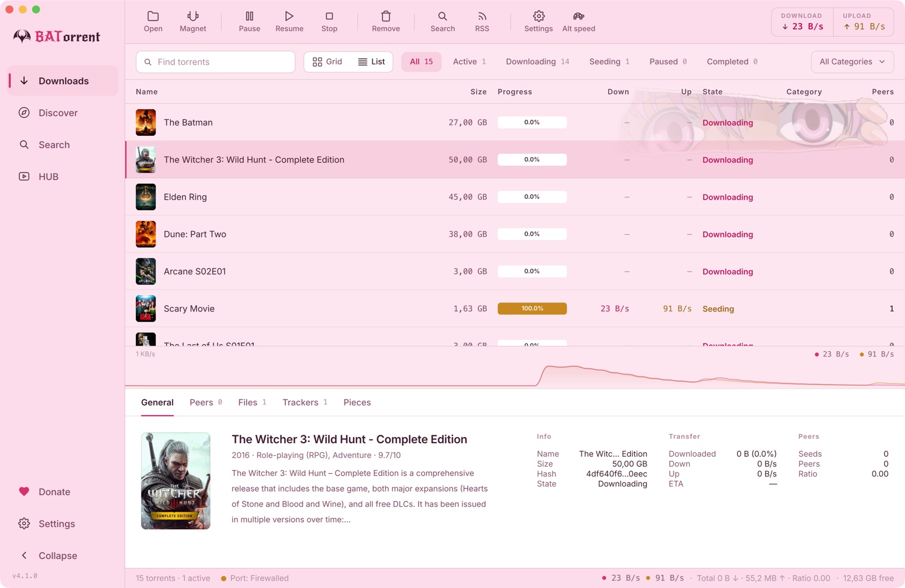Filter by Completed torrents

tap(732, 62)
